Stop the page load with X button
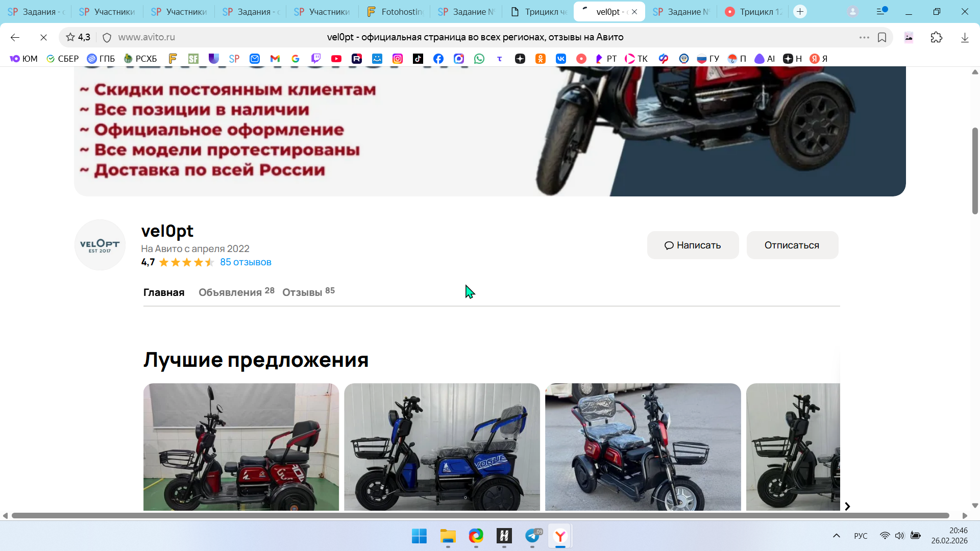The image size is (980, 551). [43, 37]
